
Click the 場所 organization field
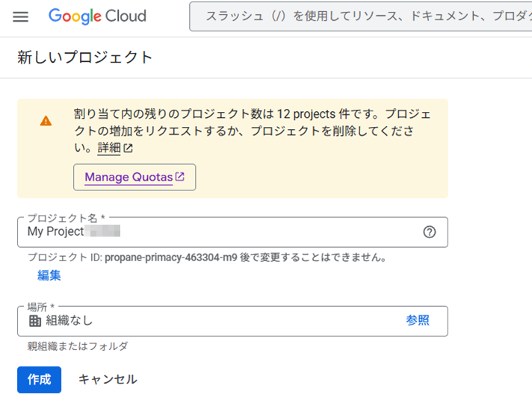(232, 321)
